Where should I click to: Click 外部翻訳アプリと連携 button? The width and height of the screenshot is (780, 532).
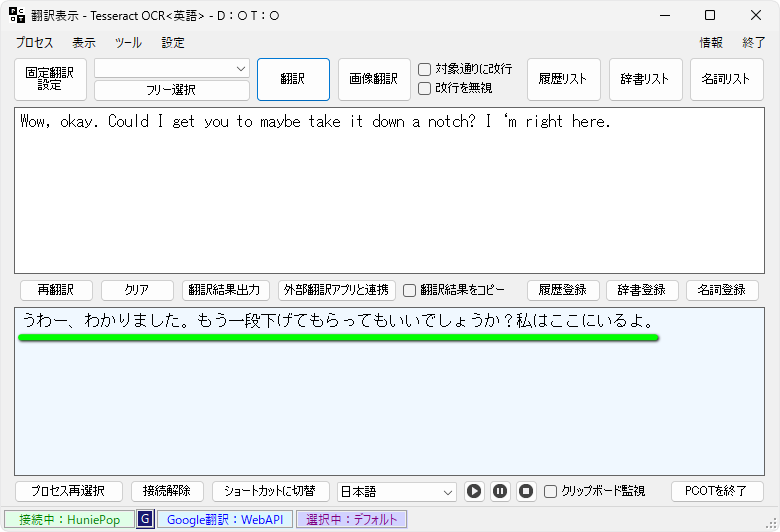tap(337, 290)
